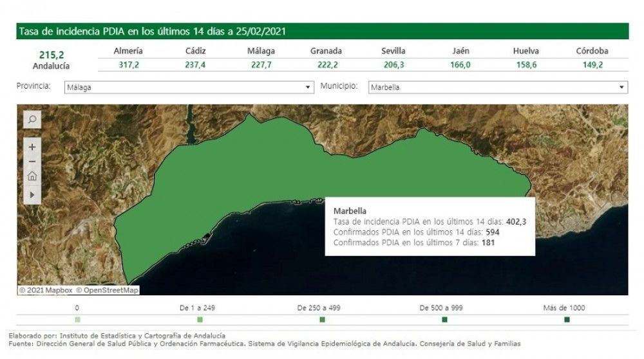Screen dimensions: 644x359
Task: Click the Sevilla value 206,3
Action: pyautogui.click(x=394, y=65)
